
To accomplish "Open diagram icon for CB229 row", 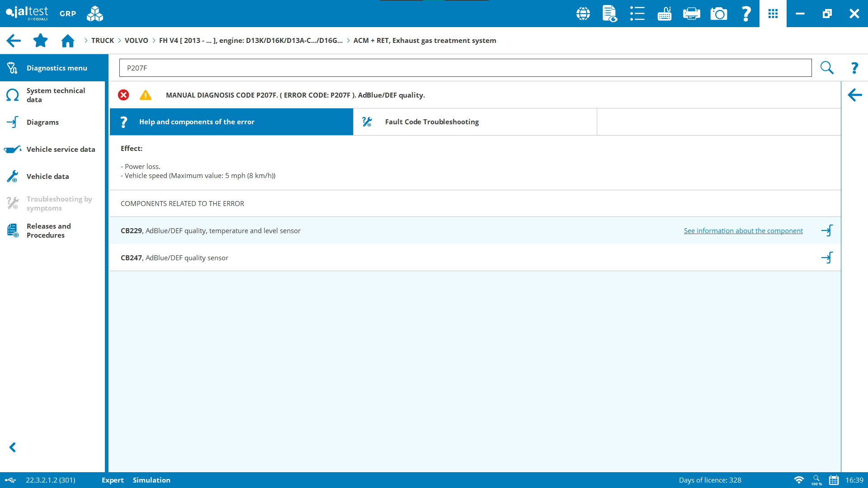I will (827, 230).
